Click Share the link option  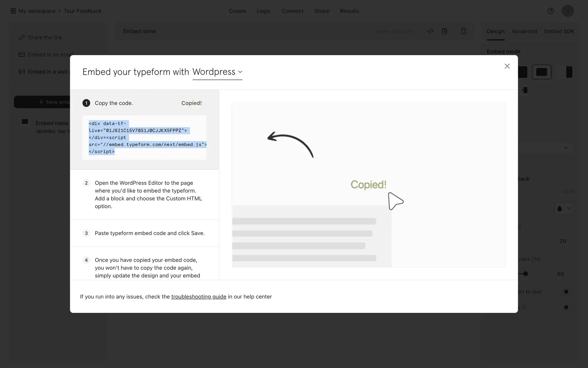[45, 37]
